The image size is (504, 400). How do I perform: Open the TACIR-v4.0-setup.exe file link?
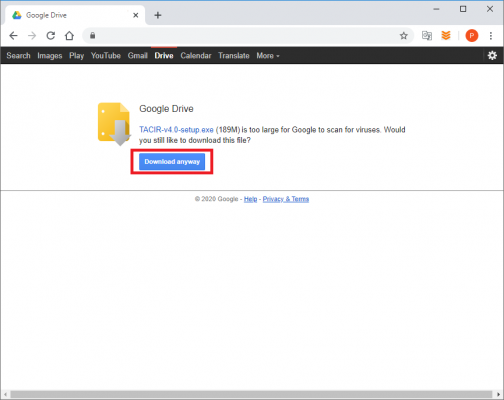coord(176,130)
